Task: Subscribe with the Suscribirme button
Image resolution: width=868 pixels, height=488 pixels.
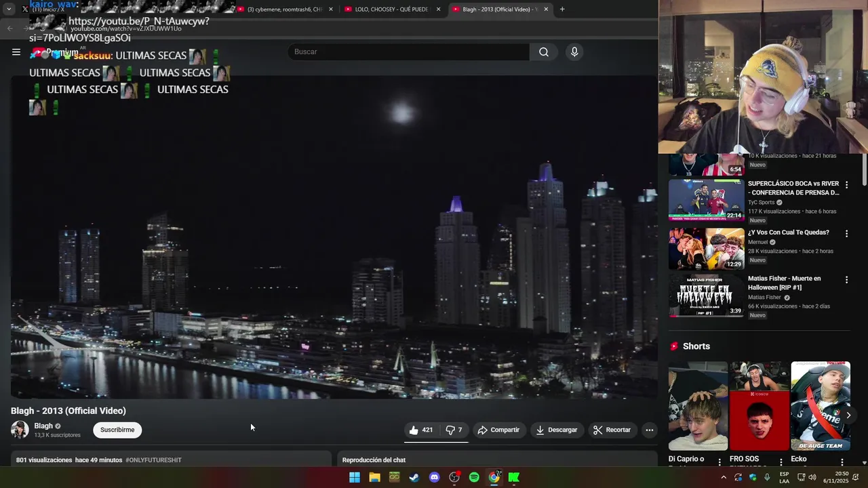Action: pyautogui.click(x=117, y=430)
